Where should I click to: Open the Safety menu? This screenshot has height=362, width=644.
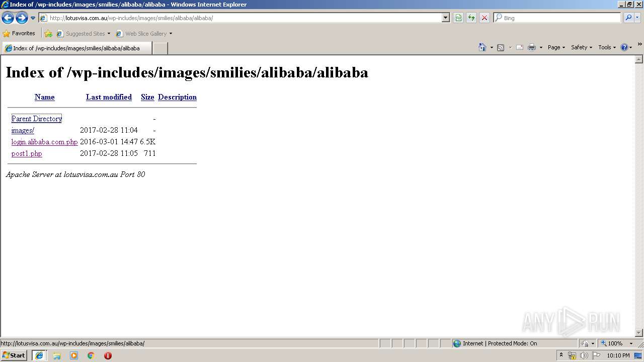tap(582, 47)
